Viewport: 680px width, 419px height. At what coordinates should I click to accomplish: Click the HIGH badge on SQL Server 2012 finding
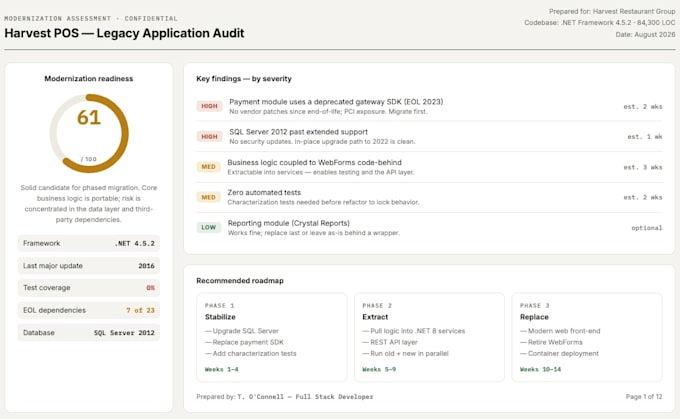[209, 137]
